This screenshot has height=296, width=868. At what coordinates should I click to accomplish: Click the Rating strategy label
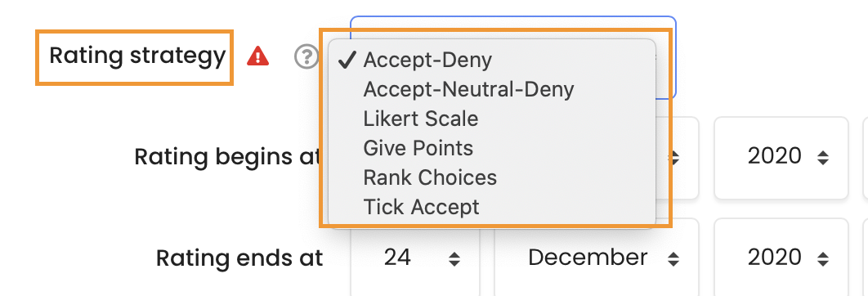coord(137,56)
